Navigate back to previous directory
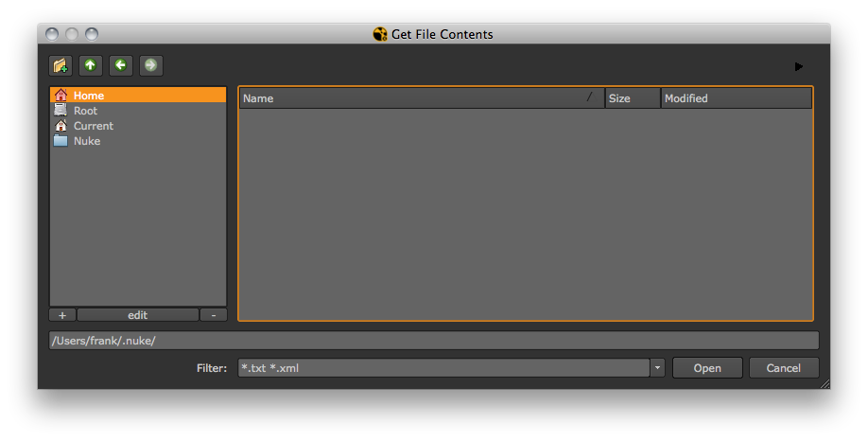Viewport: 868px width, 441px height. tap(120, 65)
